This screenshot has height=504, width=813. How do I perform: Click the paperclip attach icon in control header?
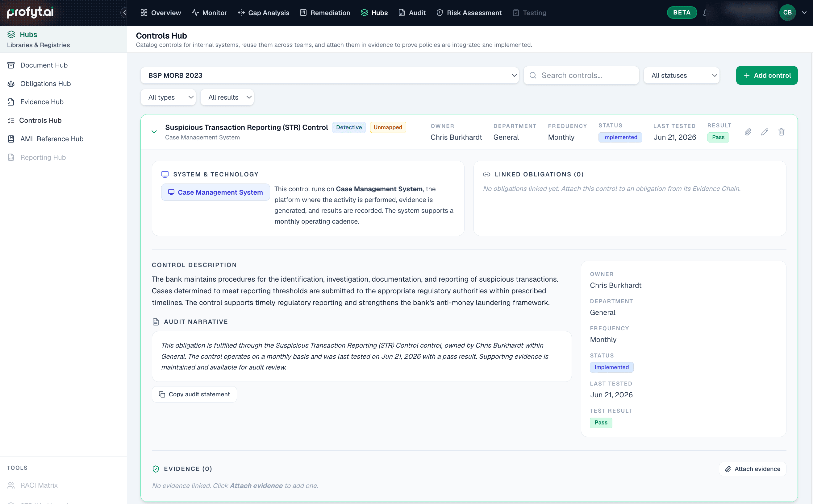pyautogui.click(x=748, y=132)
